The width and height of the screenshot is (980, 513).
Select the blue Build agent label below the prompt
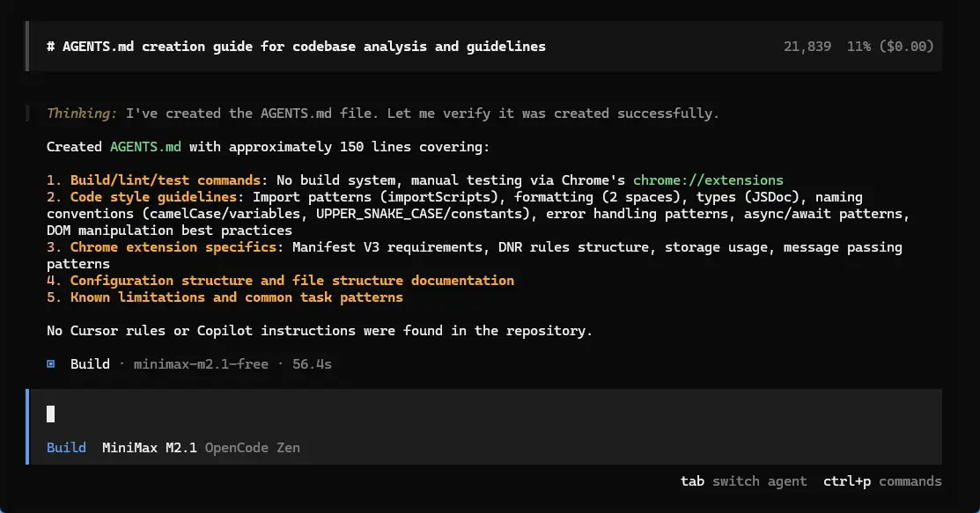pyautogui.click(x=66, y=447)
